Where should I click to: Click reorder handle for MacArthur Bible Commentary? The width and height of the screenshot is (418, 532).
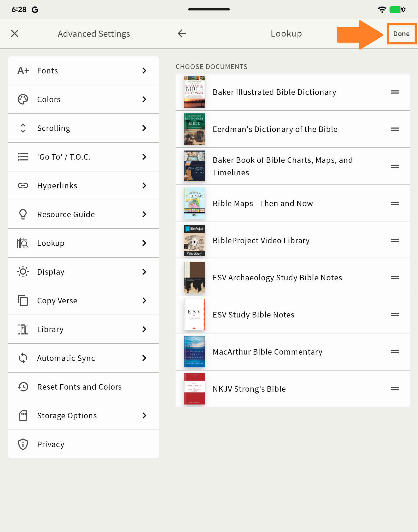[395, 352]
